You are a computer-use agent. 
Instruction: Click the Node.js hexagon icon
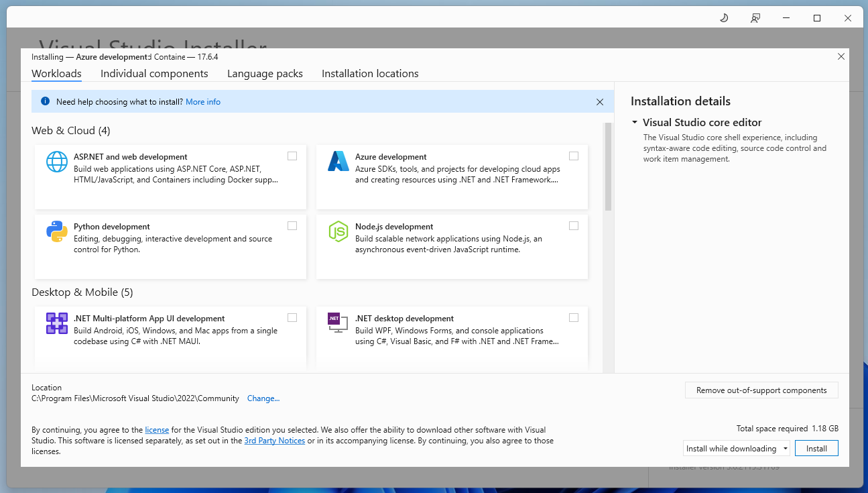[x=338, y=231]
